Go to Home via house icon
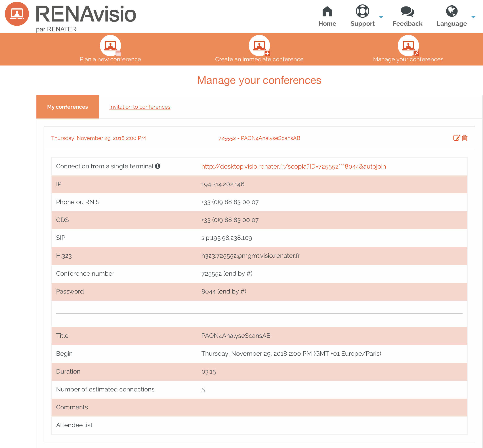Viewport: 483px width, 448px height. point(327,11)
